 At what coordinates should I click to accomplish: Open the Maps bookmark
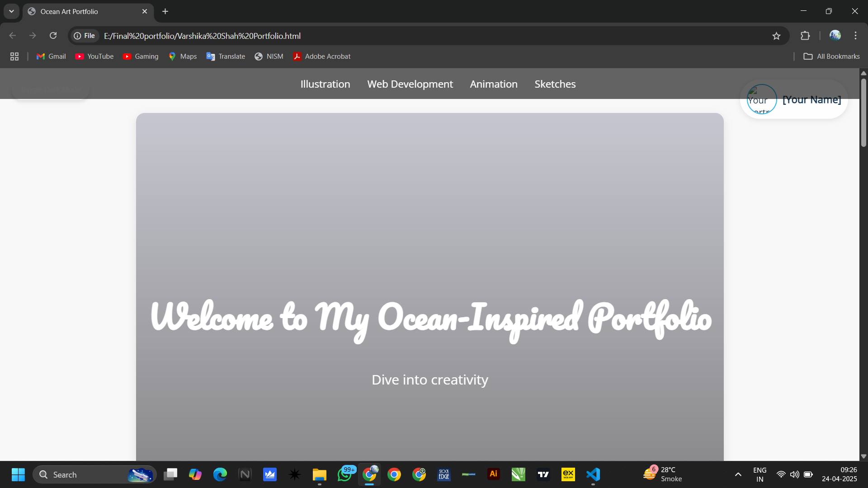coord(183,56)
